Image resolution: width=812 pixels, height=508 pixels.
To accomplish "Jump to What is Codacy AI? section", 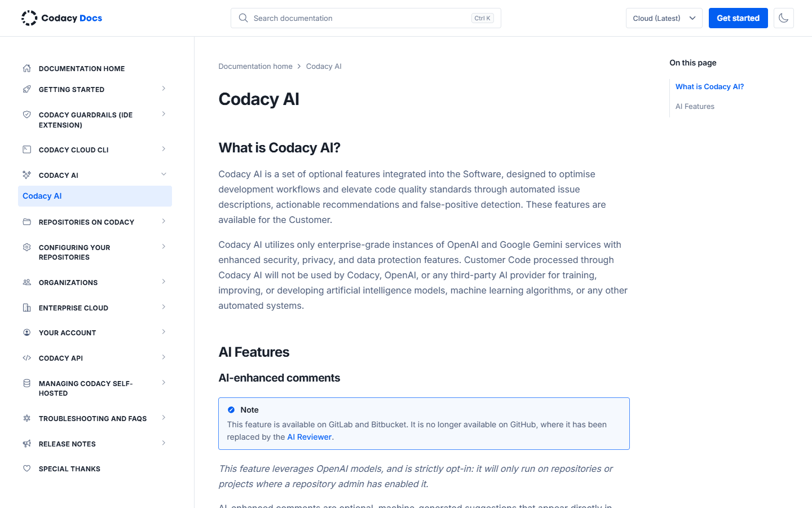I will 709,86.
